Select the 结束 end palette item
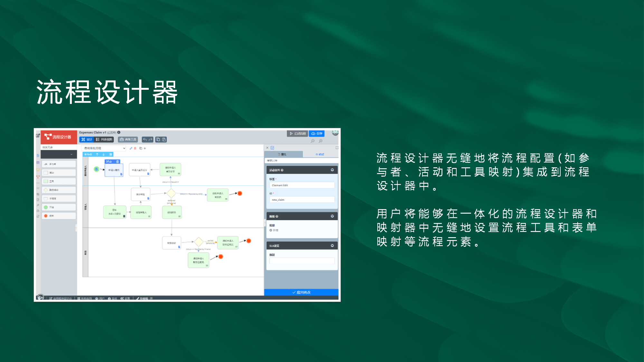This screenshot has height=362, width=644. click(x=59, y=216)
